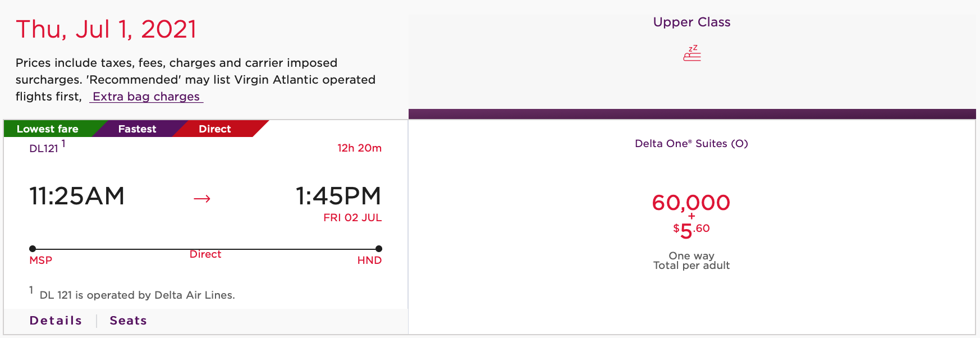The height and width of the screenshot is (338, 980).
Task: Click the HND arrival point on route line
Action: [380, 247]
